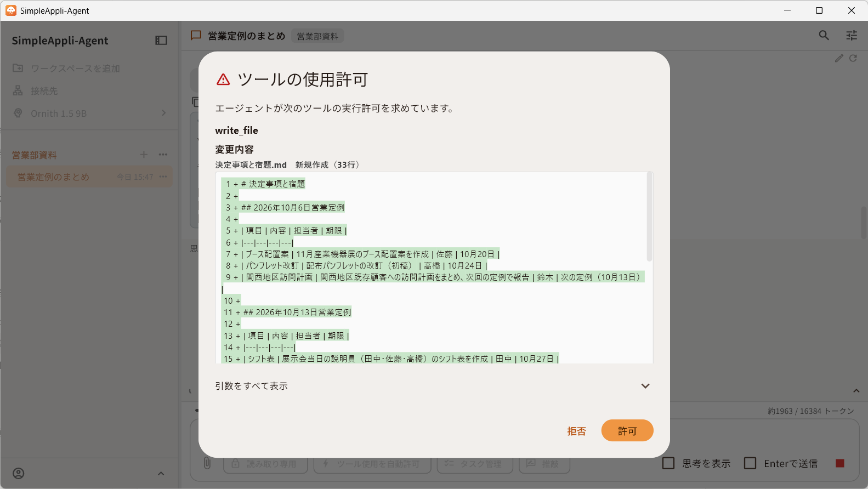Click the 約1963 / 16384 トークン counter
Image resolution: width=868 pixels, height=489 pixels.
point(810,411)
